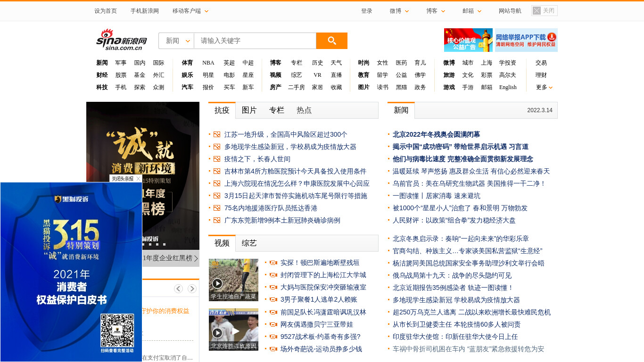Switch to the 视频 section tab

coord(222,243)
